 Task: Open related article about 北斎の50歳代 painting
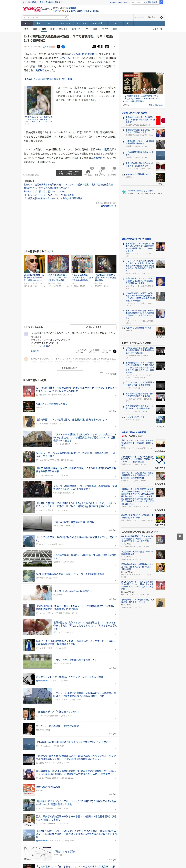pyautogui.click(x=68, y=185)
